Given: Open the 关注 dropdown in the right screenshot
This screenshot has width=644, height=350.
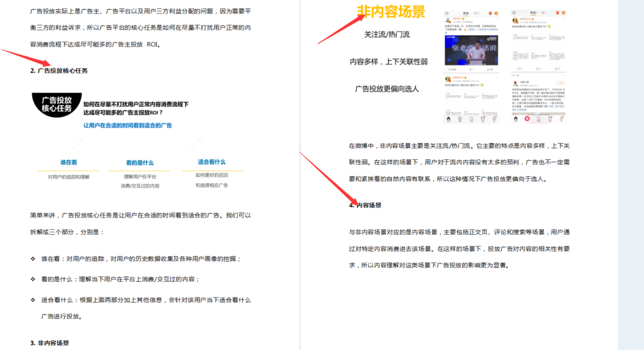Looking at the screenshot, I should [x=534, y=12].
